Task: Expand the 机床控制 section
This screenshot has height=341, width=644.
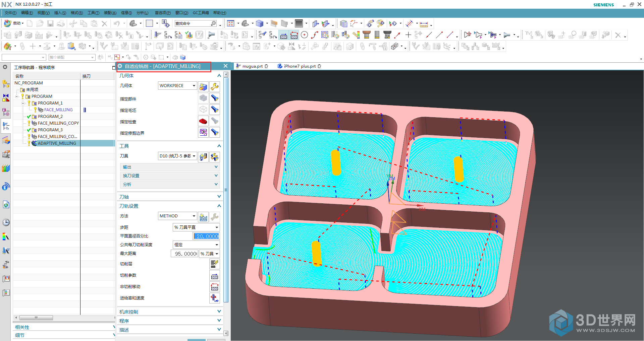Action: click(170, 312)
